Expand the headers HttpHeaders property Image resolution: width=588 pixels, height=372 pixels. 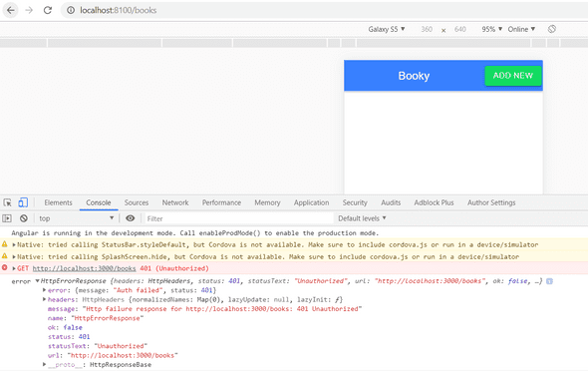pos(44,299)
